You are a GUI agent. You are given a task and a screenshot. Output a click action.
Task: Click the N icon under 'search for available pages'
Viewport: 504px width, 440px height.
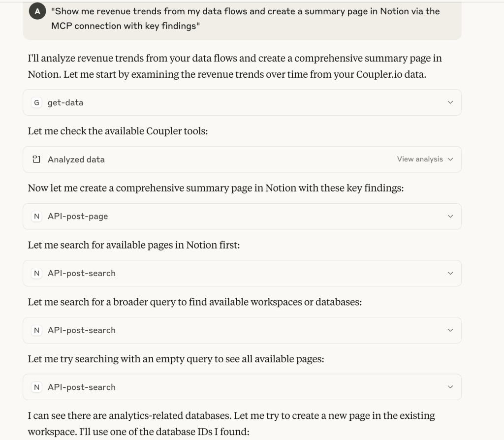pos(36,273)
